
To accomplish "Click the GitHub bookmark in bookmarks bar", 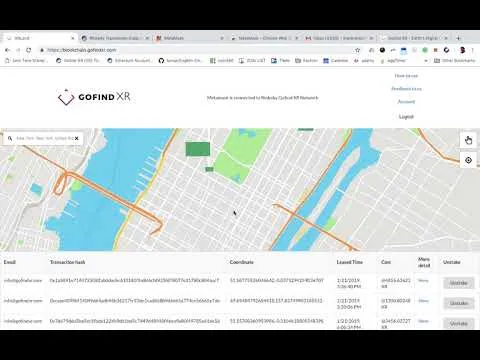I will [181, 61].
